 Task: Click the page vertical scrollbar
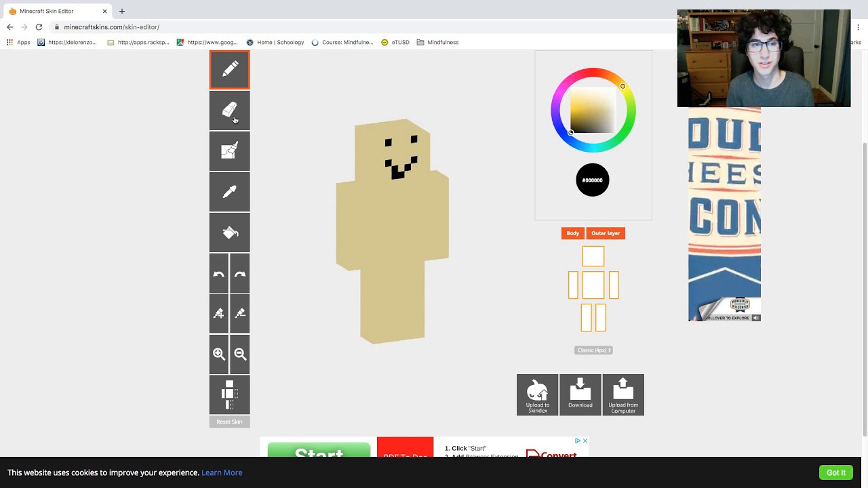pos(865,289)
